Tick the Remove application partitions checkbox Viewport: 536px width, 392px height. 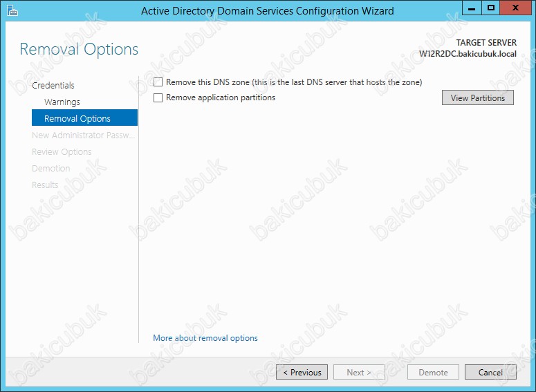pyautogui.click(x=158, y=97)
